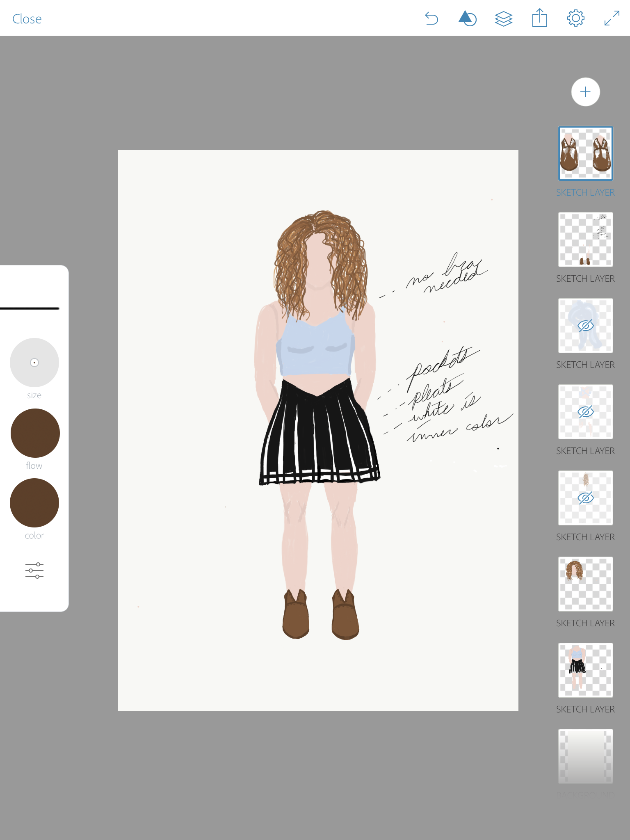Show the hidden fifth sketch layer

(x=585, y=498)
